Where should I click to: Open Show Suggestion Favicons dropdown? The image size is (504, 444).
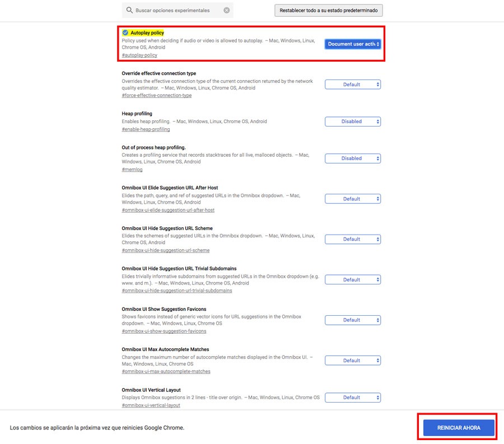click(353, 320)
